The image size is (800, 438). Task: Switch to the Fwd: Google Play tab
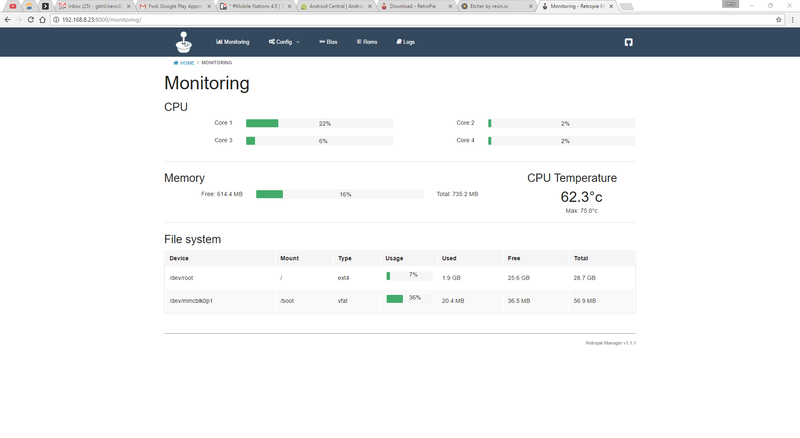click(x=175, y=6)
